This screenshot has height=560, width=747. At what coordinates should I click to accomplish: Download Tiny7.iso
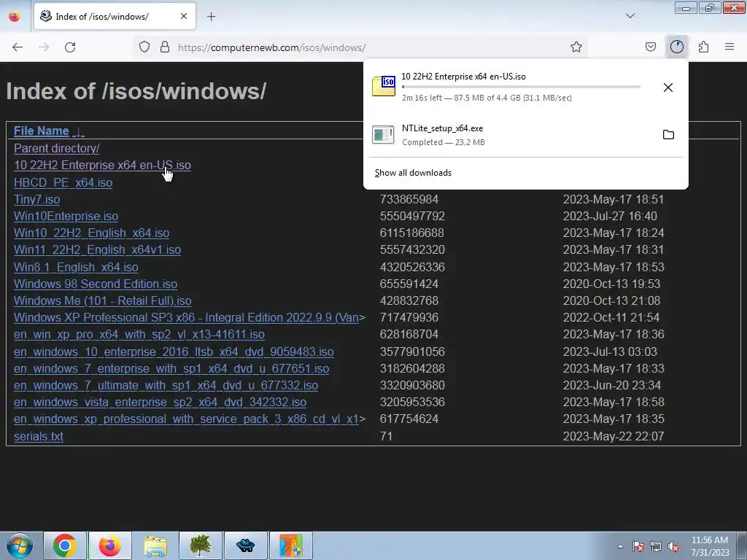click(x=36, y=200)
